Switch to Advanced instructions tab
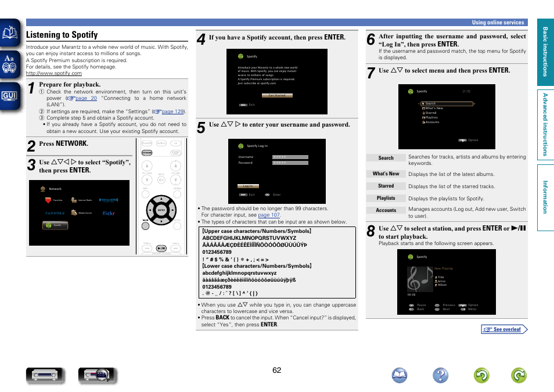Screen dimensions: 554x392 click(x=545, y=125)
